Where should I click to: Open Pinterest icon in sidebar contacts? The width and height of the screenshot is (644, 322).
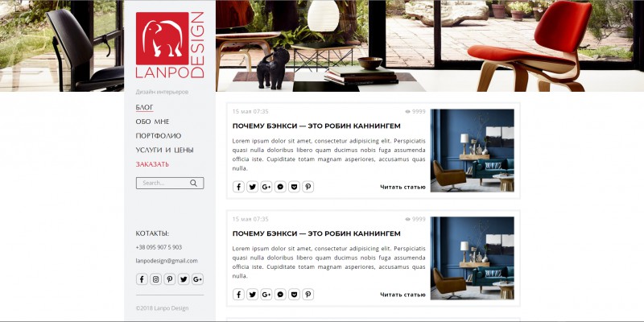[x=170, y=279]
